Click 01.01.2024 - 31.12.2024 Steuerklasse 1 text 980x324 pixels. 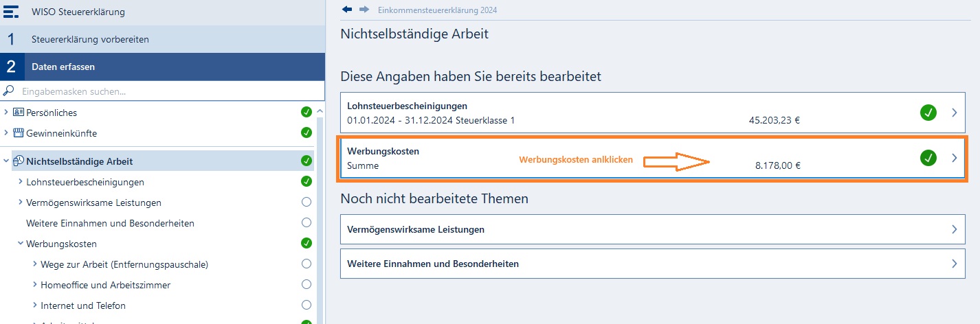431,120
